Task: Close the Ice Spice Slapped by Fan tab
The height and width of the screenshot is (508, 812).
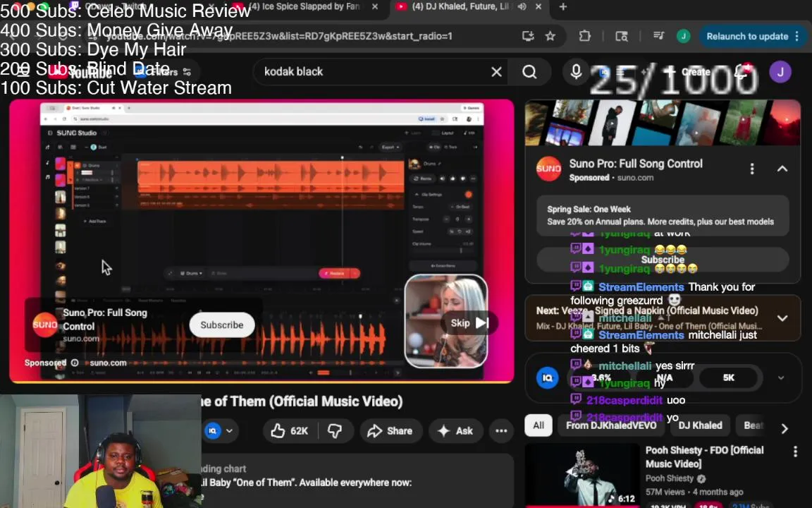Action: click(375, 7)
